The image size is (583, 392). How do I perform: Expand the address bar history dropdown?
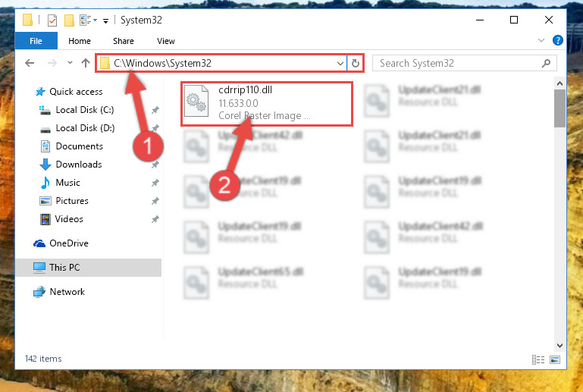(340, 63)
